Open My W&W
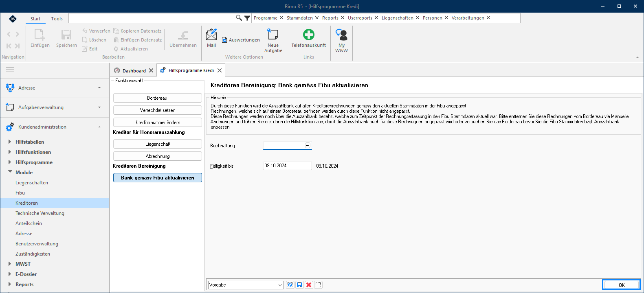 click(x=341, y=41)
